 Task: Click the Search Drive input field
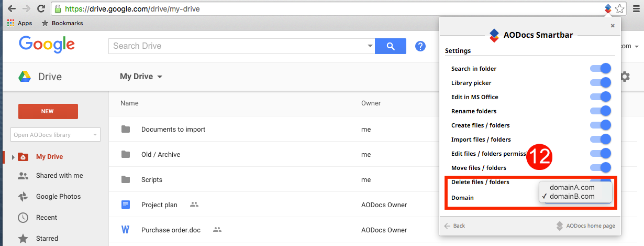pos(238,46)
